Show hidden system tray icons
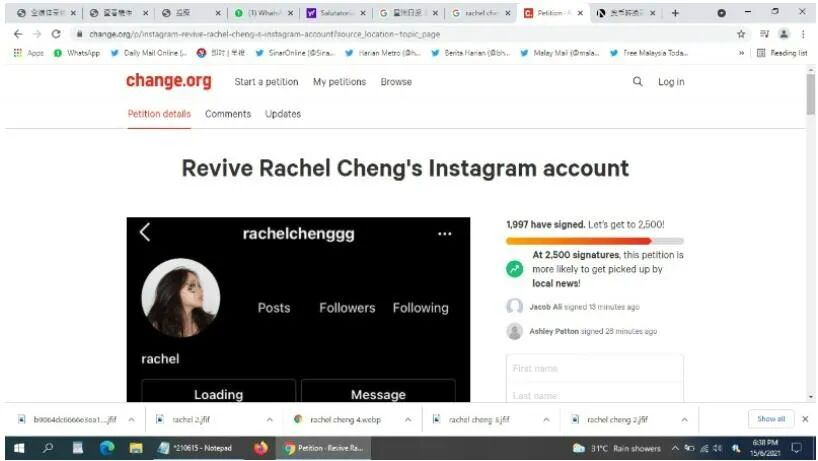The image size is (818, 461). click(x=675, y=448)
